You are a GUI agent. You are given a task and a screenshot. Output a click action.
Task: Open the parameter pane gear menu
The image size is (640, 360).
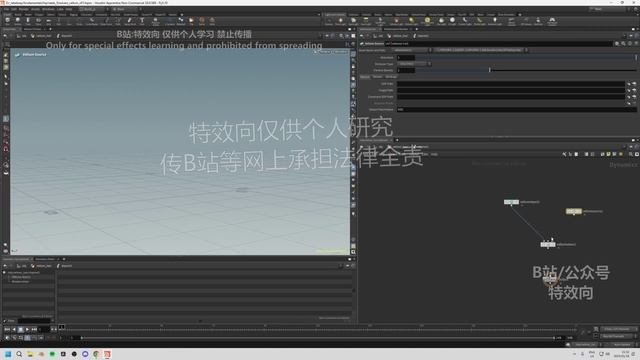617,43
